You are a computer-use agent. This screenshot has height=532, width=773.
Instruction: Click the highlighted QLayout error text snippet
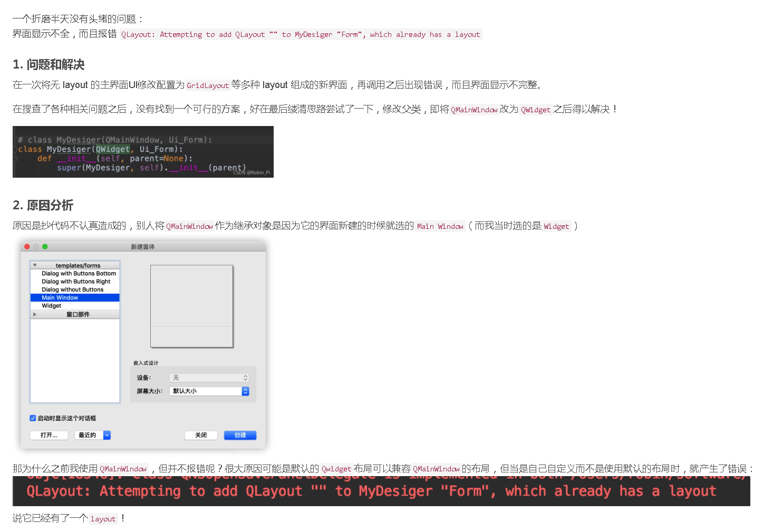pos(301,34)
